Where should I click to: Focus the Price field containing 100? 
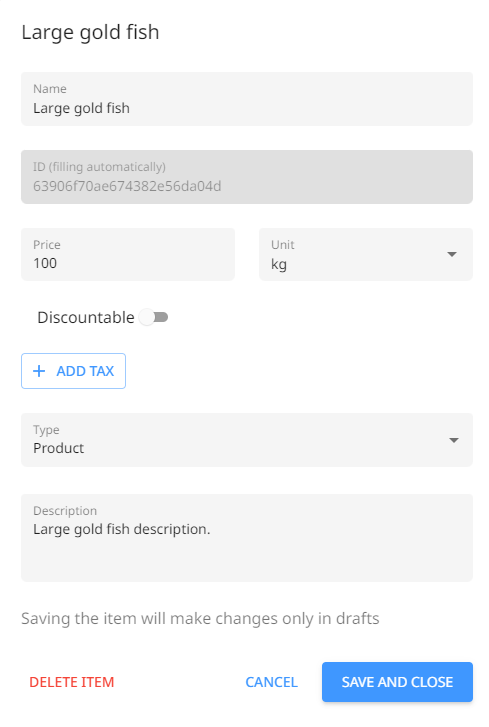128,254
